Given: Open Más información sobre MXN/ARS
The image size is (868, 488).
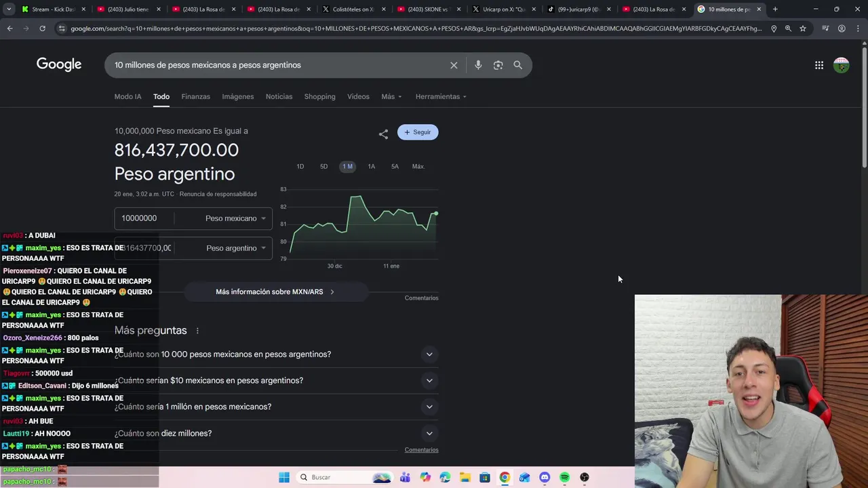Looking at the screenshot, I should point(275,291).
